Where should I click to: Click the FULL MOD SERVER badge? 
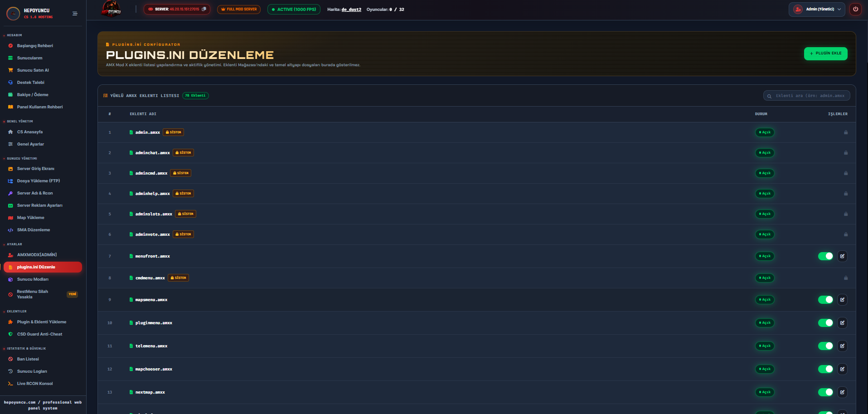239,9
